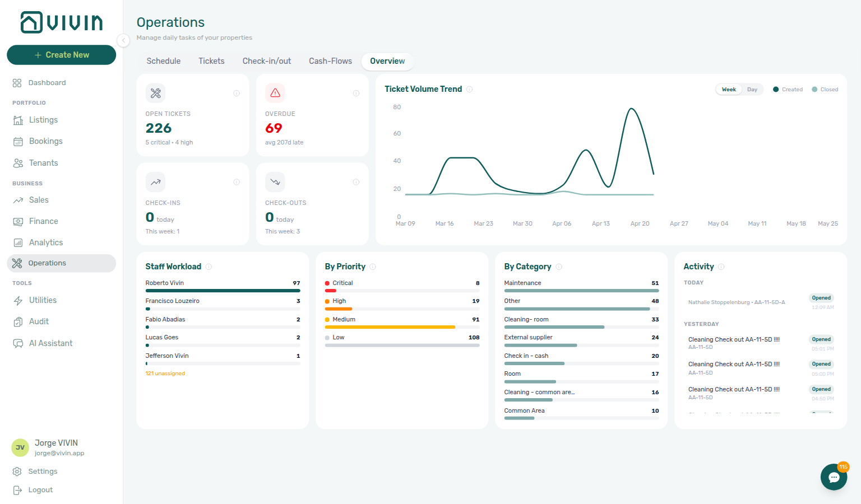
Task: Click Opened badge on the 05:01 PM entry
Action: tap(821, 339)
